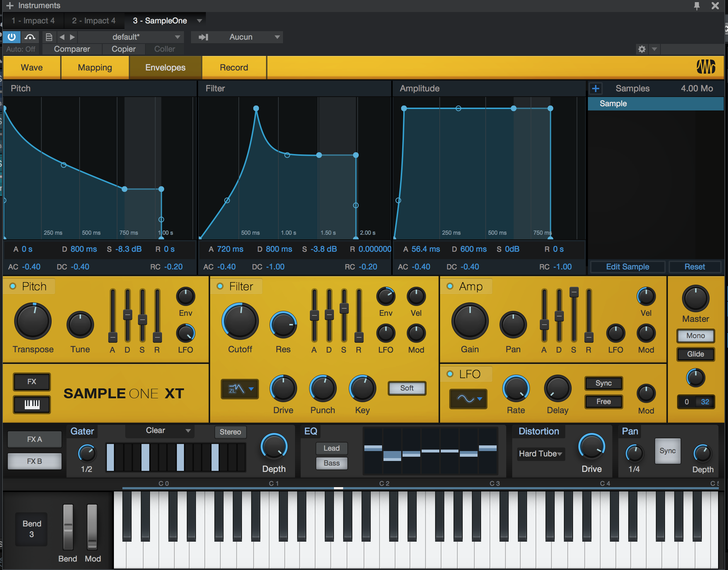Select the Envelopes tab
This screenshot has height=570, width=728.
165,67
